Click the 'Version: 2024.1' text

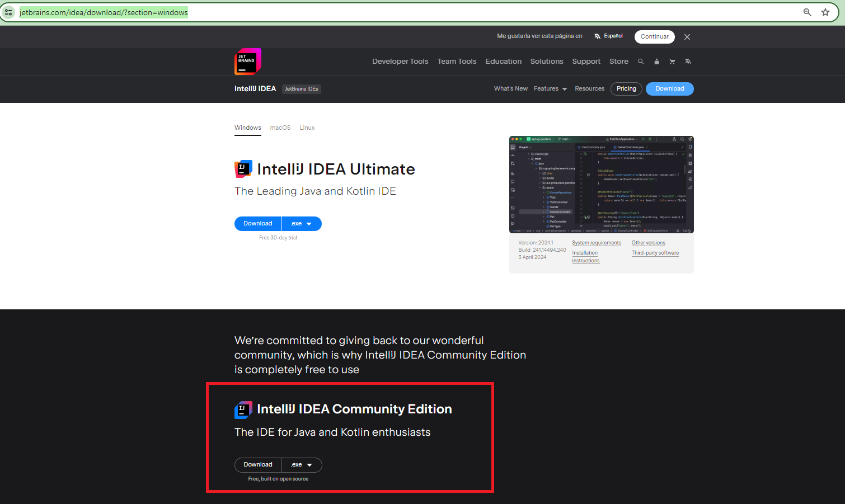click(x=536, y=243)
